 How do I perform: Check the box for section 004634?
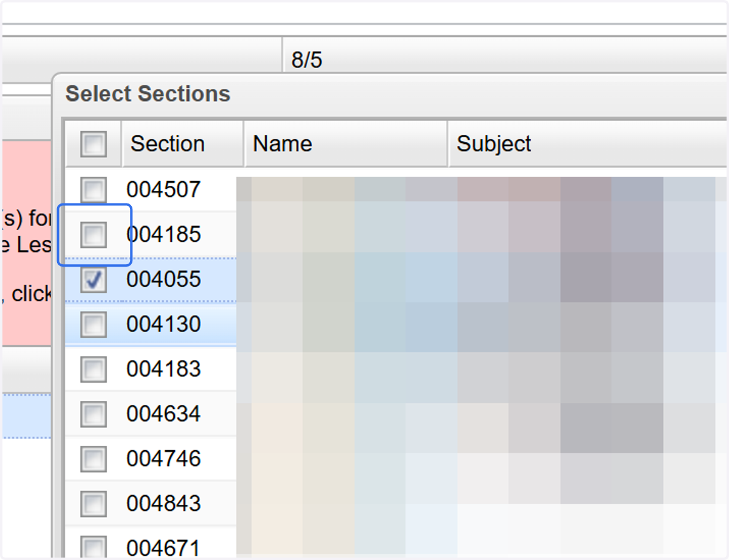94,415
